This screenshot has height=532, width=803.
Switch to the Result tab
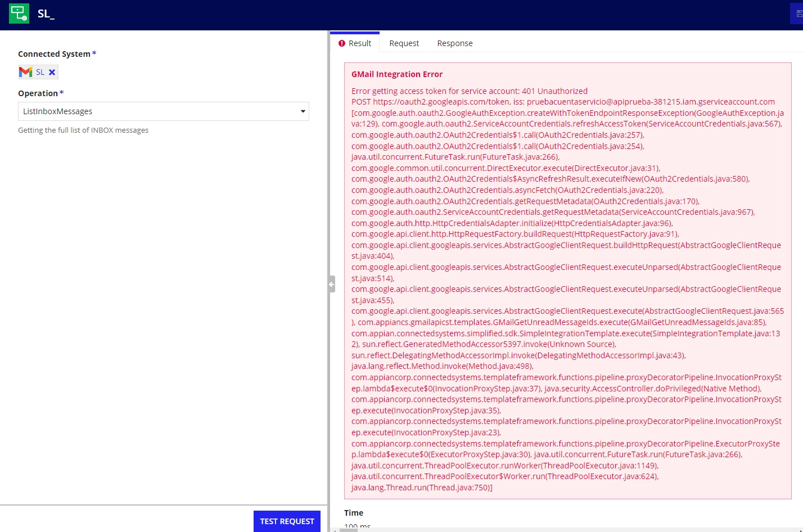click(x=355, y=43)
